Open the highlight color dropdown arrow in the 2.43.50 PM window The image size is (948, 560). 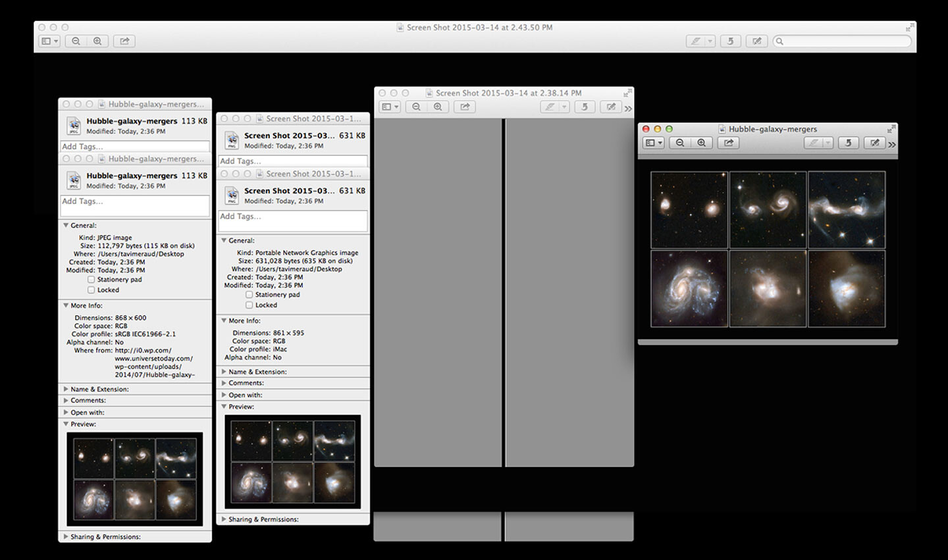click(x=710, y=41)
